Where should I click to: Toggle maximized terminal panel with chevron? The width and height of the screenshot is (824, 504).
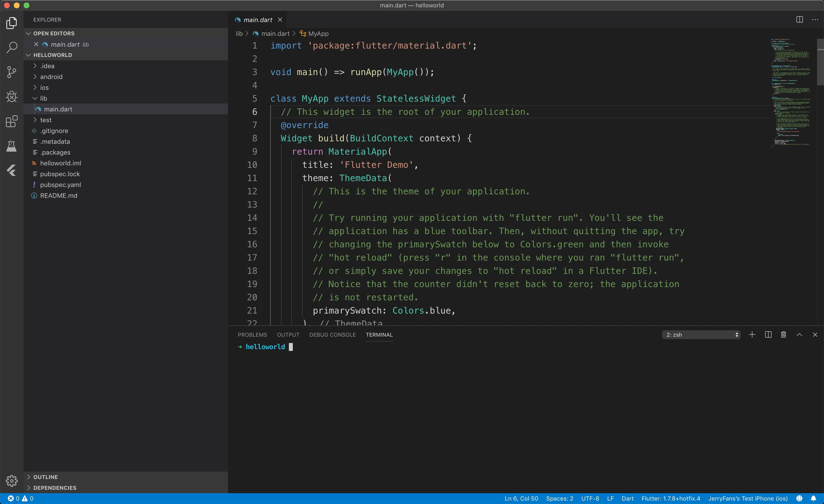[799, 335]
